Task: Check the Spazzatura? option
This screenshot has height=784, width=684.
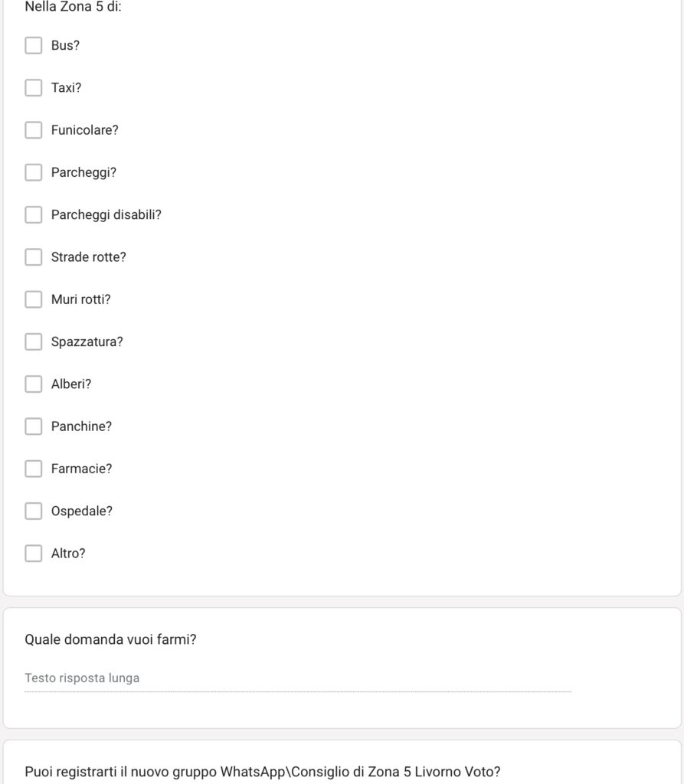Action: click(x=34, y=342)
